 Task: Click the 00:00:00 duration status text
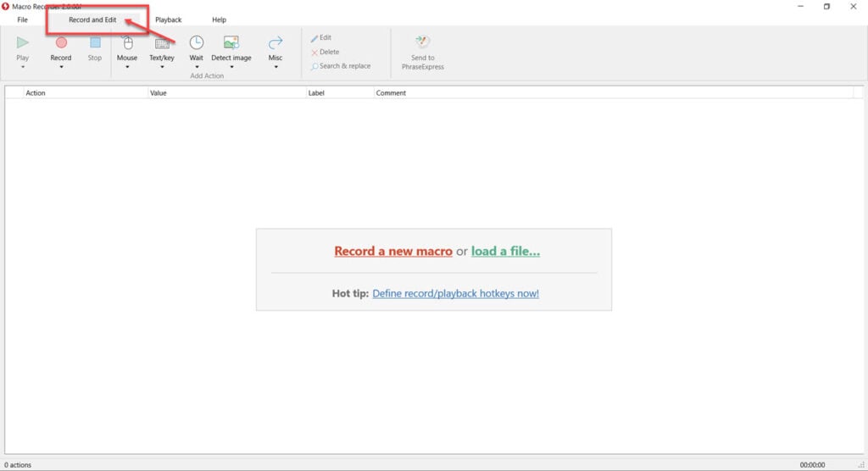click(812, 465)
